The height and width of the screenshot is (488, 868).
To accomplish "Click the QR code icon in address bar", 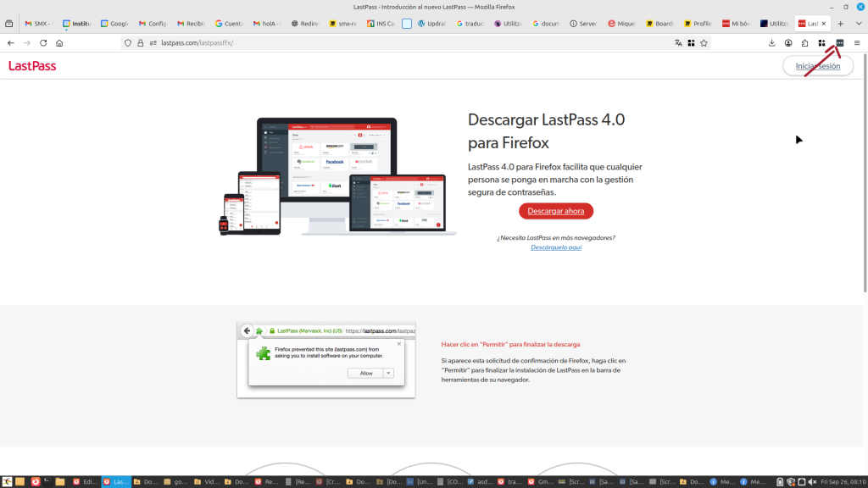I will click(x=691, y=42).
